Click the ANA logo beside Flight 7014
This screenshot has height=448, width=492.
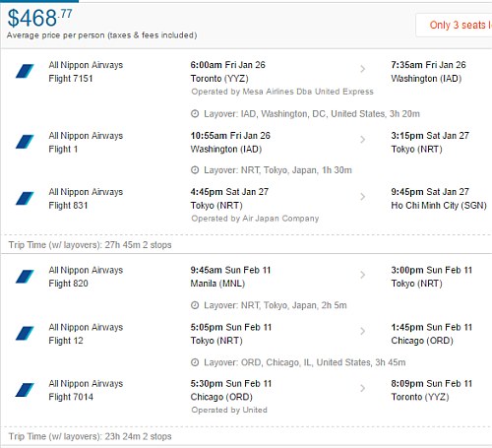[25, 390]
